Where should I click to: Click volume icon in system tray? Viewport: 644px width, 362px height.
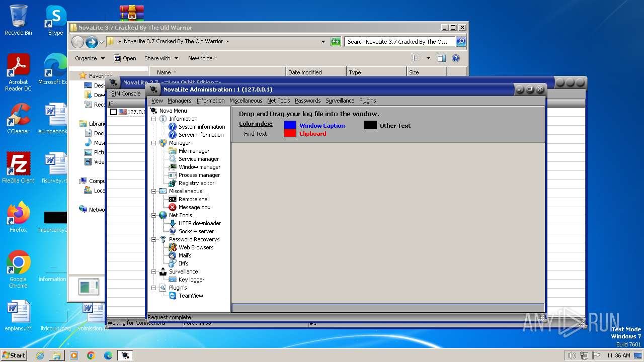tap(572, 355)
